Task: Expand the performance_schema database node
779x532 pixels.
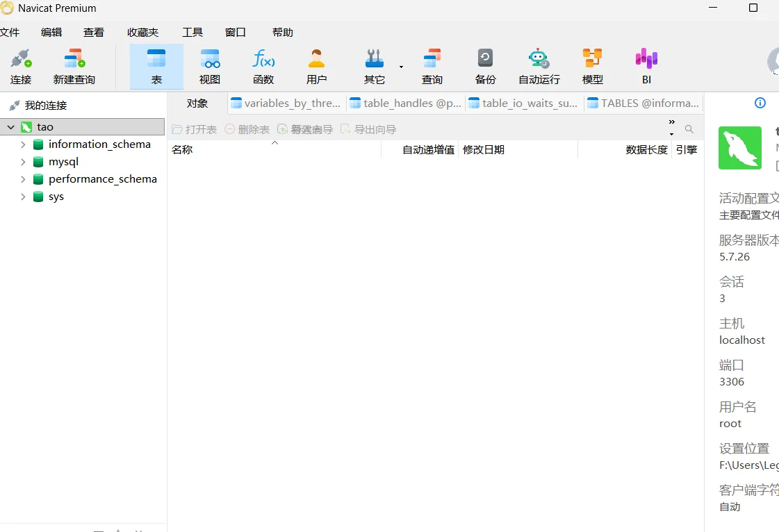Action: 23,179
